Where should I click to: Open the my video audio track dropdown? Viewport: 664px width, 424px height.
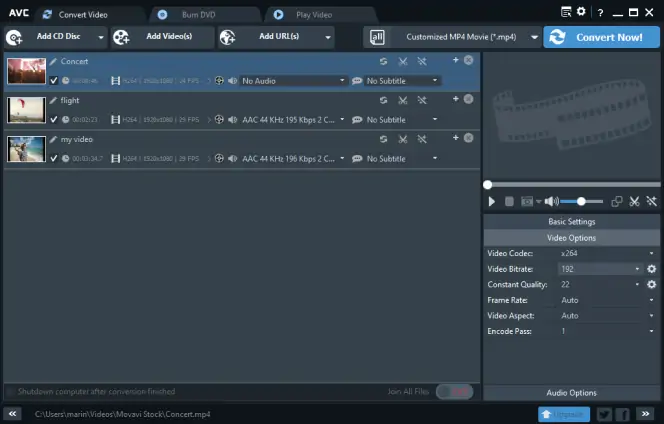click(x=293, y=159)
